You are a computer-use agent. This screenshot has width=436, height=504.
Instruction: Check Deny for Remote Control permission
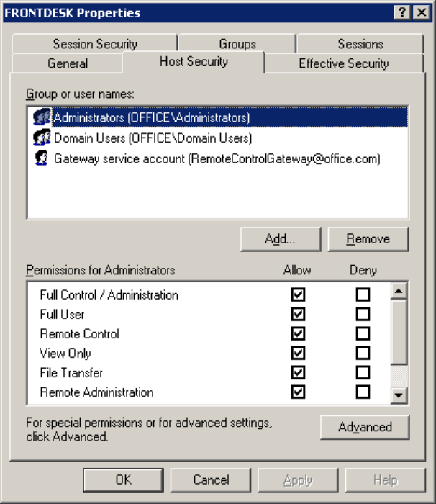pyautogui.click(x=363, y=333)
